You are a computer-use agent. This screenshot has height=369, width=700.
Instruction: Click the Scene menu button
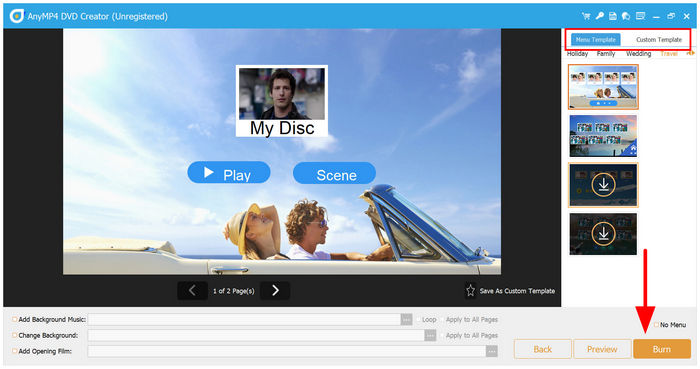point(334,173)
